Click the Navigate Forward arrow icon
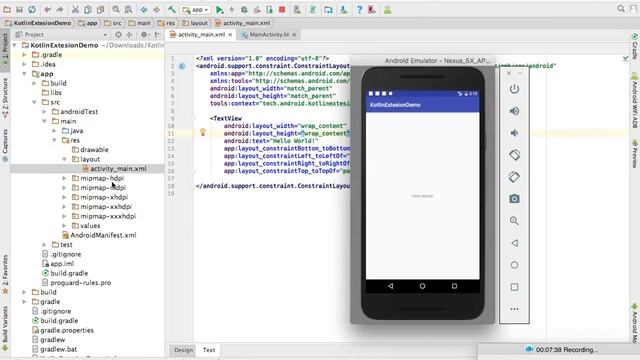This screenshot has height=360, width=640. pyautogui.click(x=156, y=9)
